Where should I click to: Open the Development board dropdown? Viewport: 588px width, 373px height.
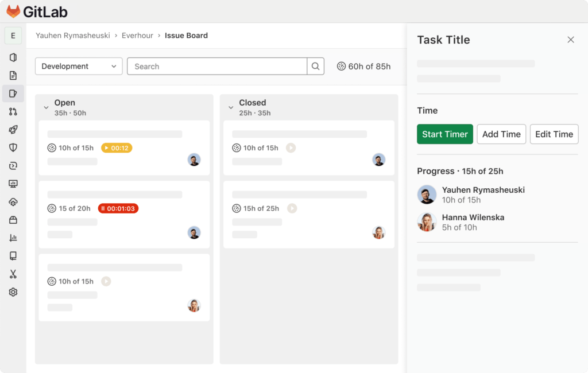78,66
